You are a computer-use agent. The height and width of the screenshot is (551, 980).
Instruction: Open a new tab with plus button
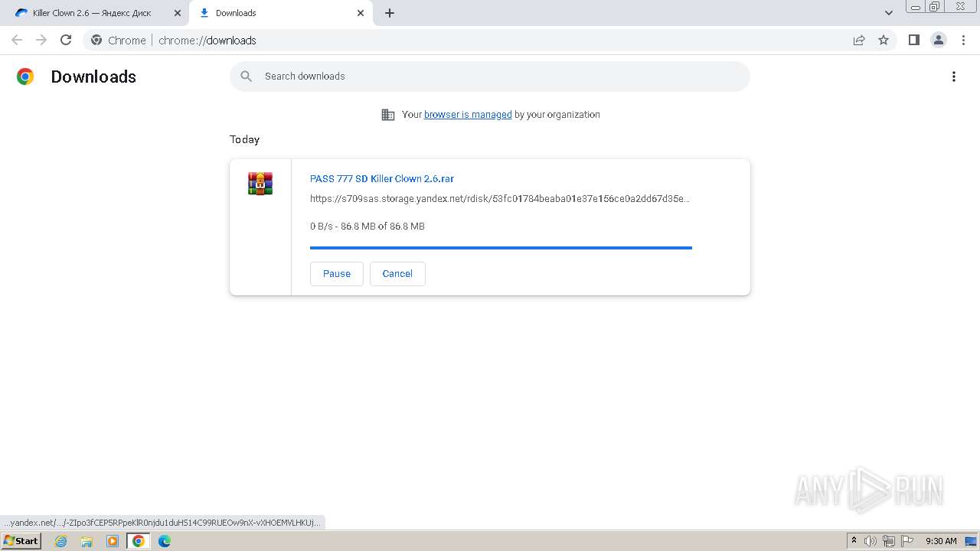click(x=390, y=13)
